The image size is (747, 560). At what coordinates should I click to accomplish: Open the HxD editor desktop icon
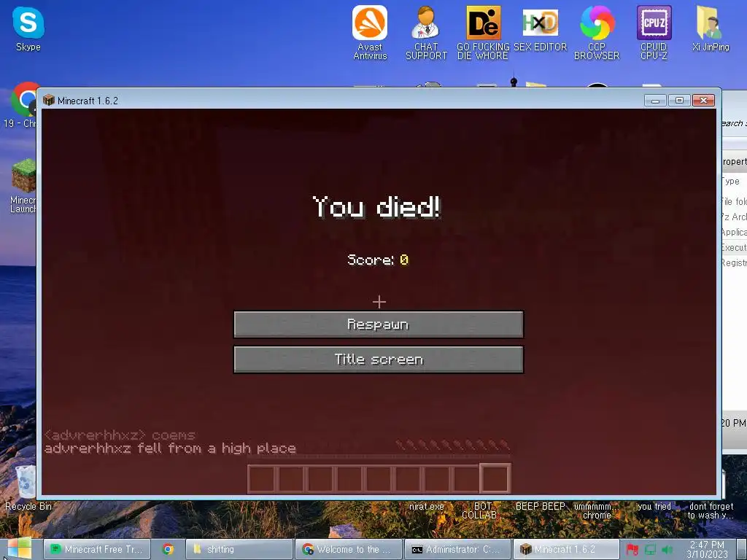pyautogui.click(x=541, y=28)
